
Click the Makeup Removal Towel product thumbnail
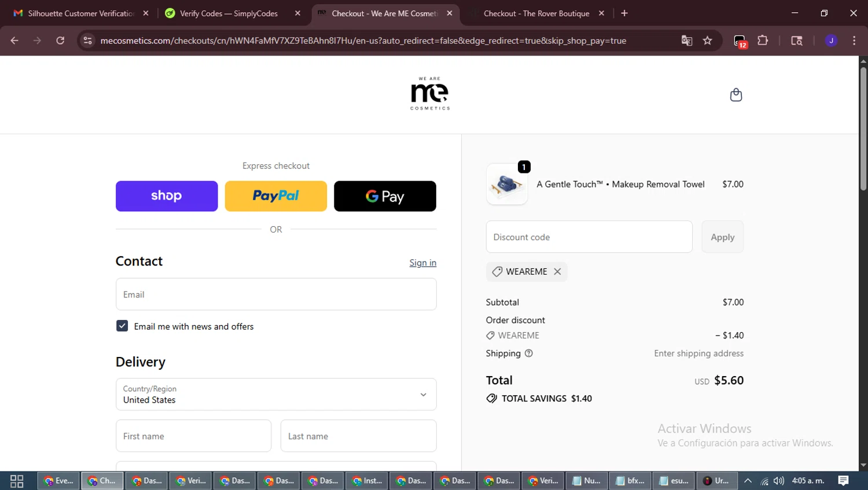(x=507, y=185)
